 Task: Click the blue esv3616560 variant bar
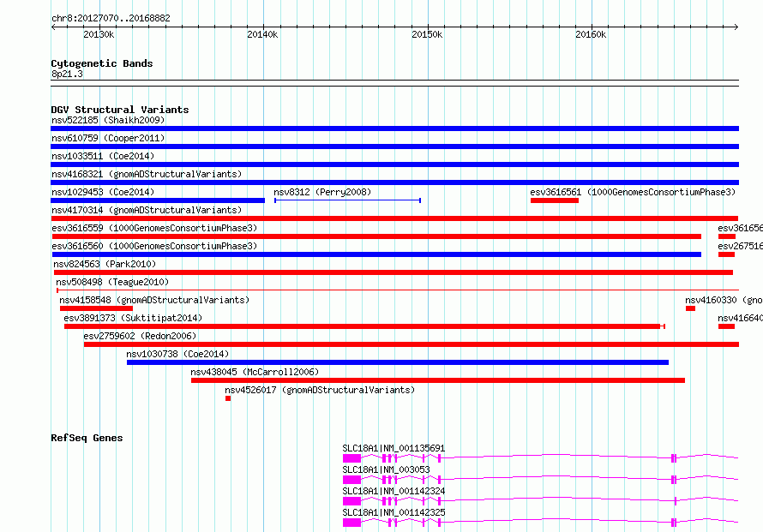click(x=376, y=254)
